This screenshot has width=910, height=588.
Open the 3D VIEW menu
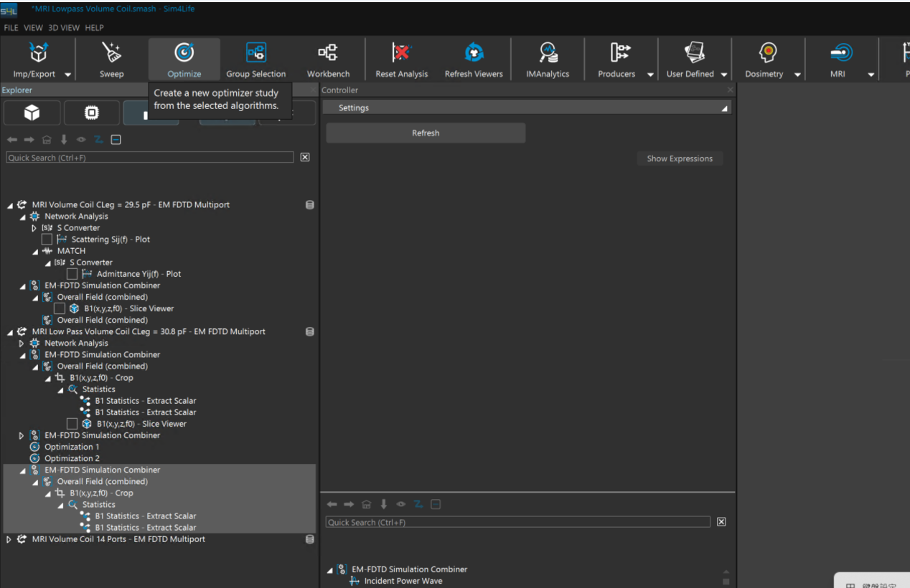click(64, 28)
